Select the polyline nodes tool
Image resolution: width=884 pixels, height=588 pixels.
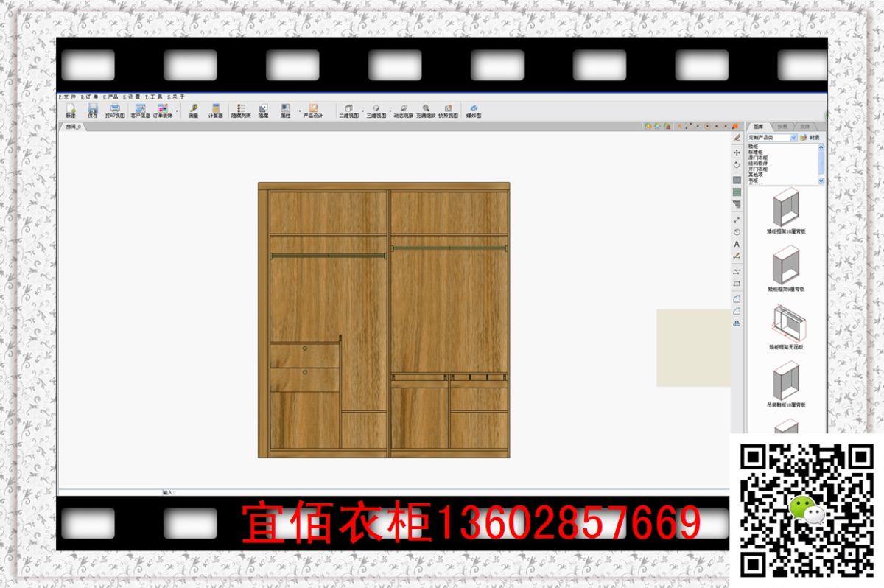tap(737, 271)
